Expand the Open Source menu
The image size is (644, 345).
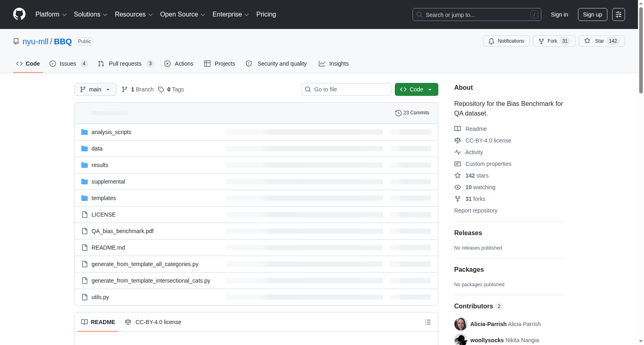pos(183,14)
